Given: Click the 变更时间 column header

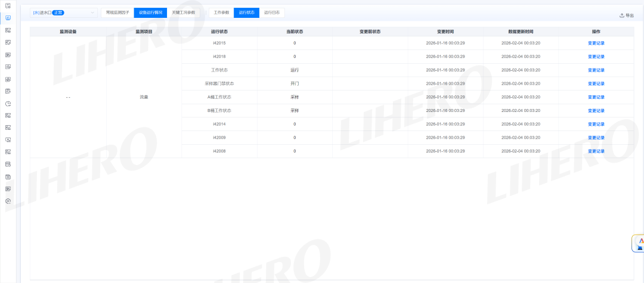Looking at the screenshot, I should [x=445, y=31].
